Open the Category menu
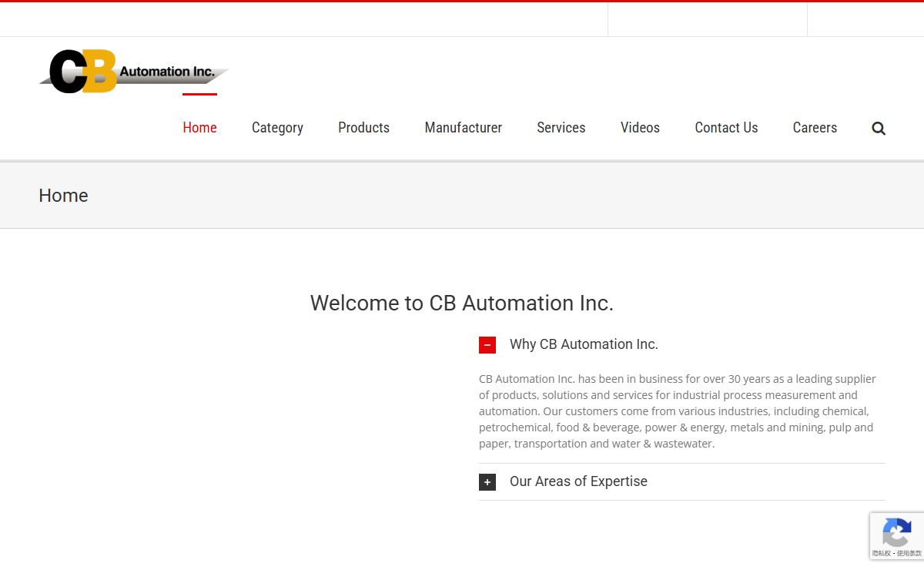924x570 pixels. pos(277,128)
